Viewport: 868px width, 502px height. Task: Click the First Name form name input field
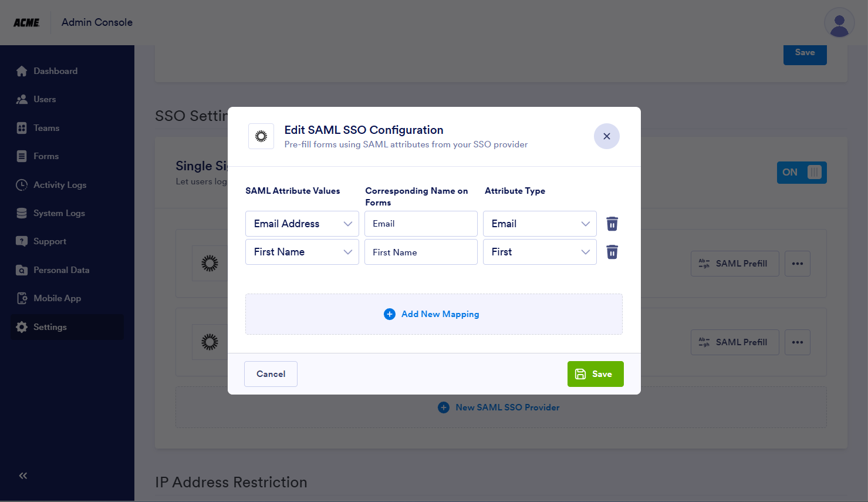click(420, 252)
